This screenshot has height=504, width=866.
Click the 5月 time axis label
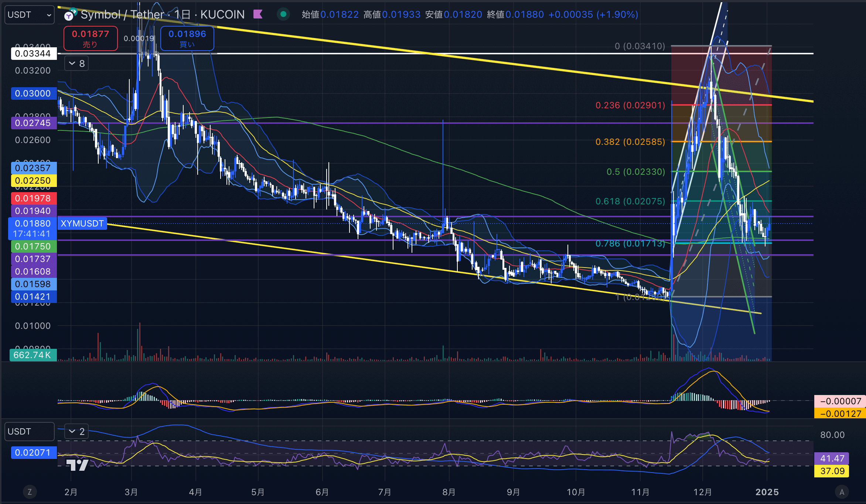tap(258, 492)
